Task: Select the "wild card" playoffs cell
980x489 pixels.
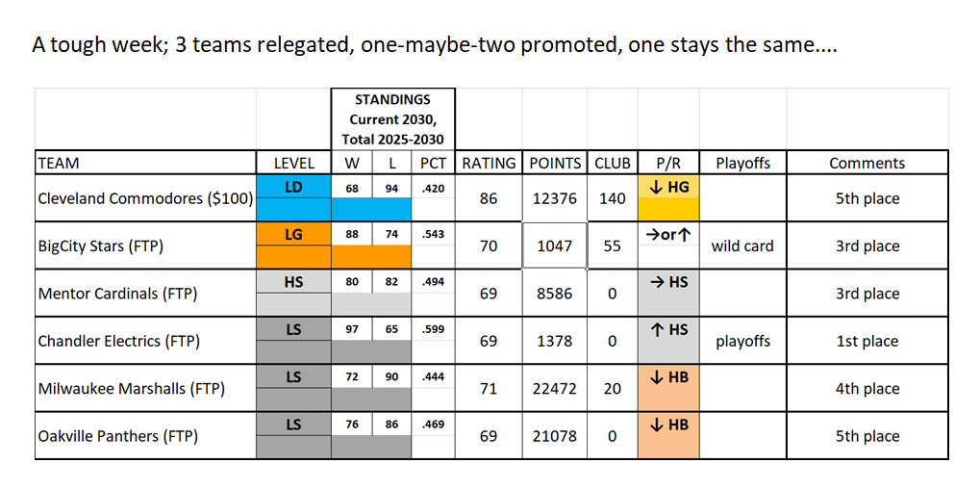Action: coord(742,245)
